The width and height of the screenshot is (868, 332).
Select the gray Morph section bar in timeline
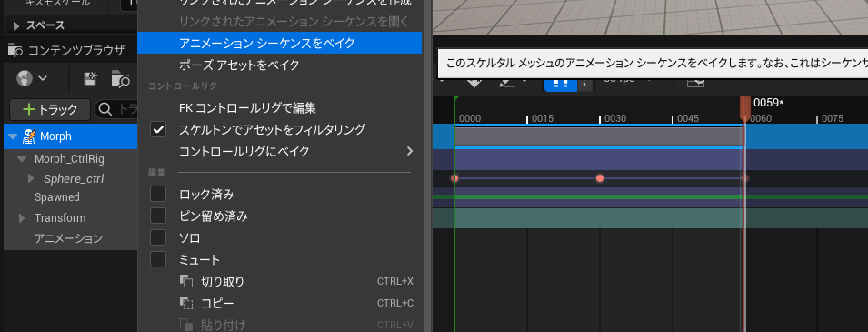[x=600, y=136]
